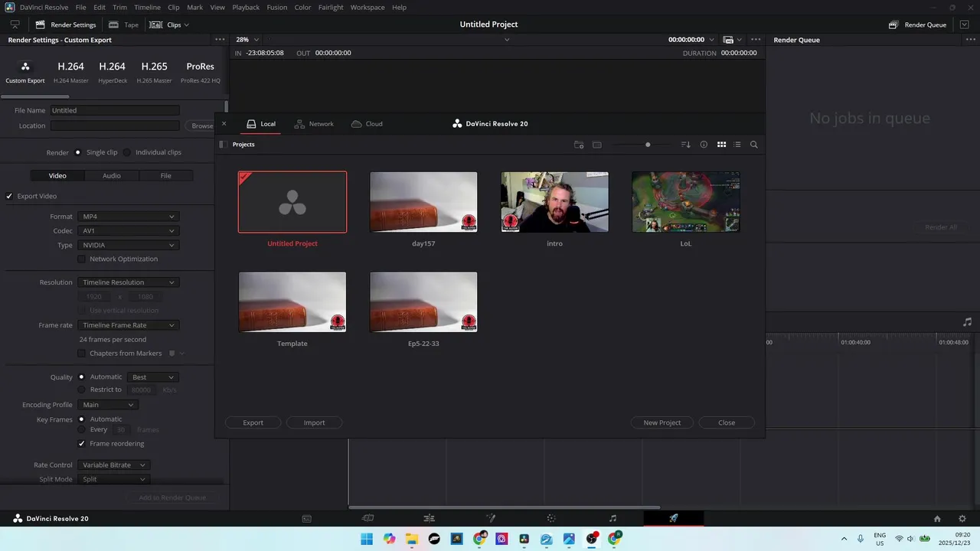Screen dimensions: 980x551
Task: Toggle the Frame reordering checkbox
Action: pos(82,444)
